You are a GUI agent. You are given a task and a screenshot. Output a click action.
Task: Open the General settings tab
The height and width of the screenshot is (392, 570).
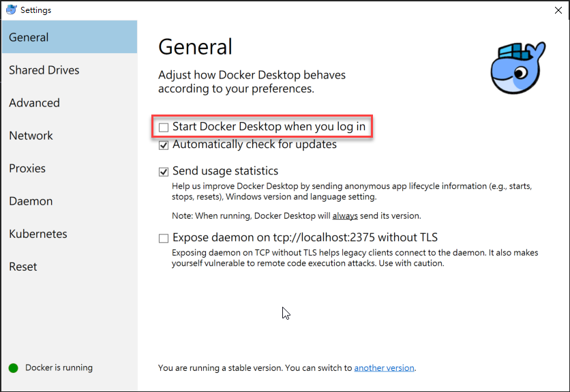pyautogui.click(x=70, y=37)
